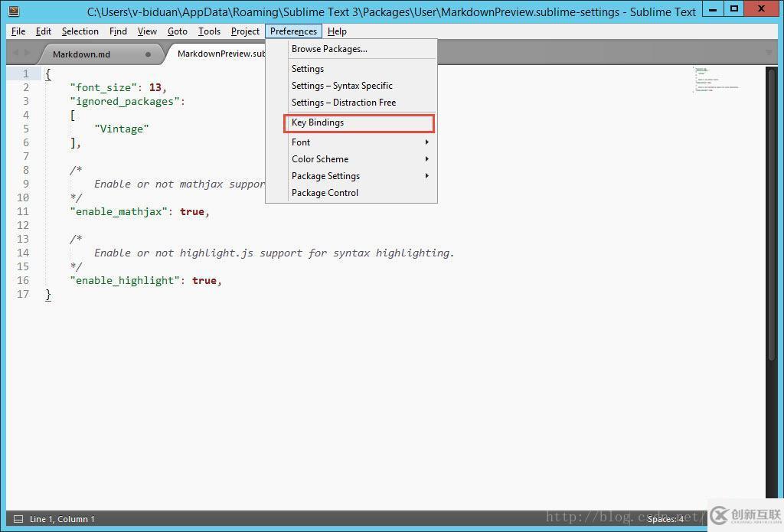Click true value after enable_mathjax
The width and height of the screenshot is (784, 532).
click(192, 211)
